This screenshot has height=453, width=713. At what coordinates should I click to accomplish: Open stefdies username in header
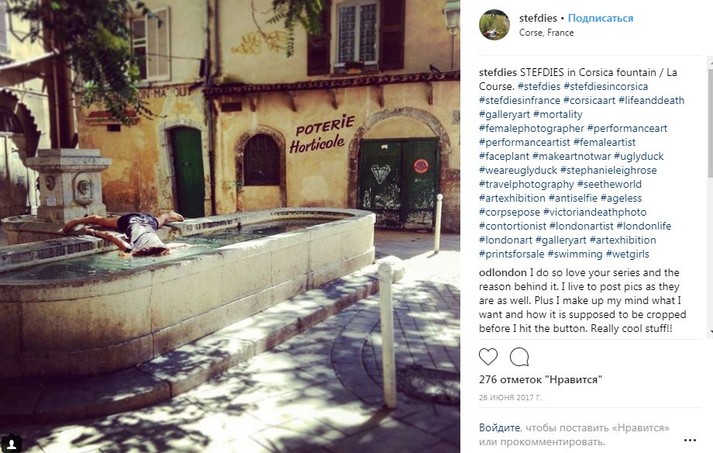[538, 18]
